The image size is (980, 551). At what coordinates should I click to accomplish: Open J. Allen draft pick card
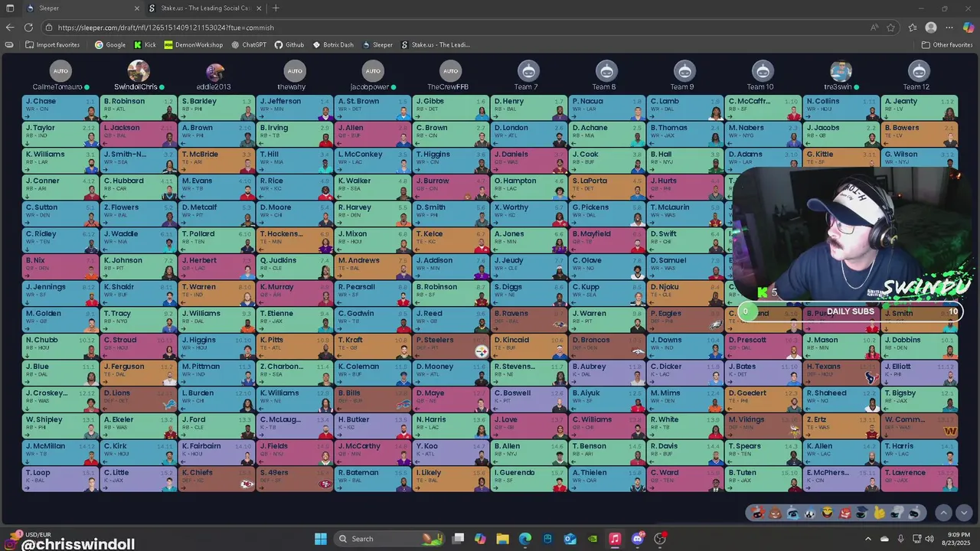click(x=373, y=134)
